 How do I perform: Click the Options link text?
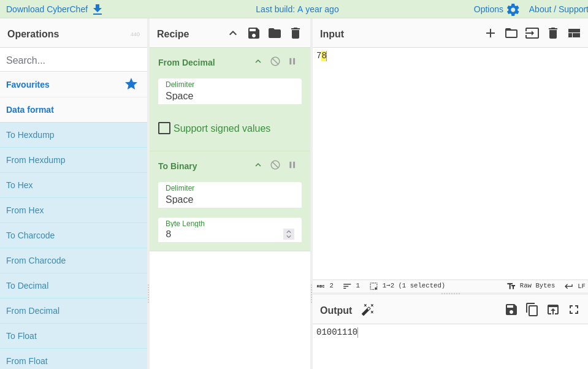[488, 9]
